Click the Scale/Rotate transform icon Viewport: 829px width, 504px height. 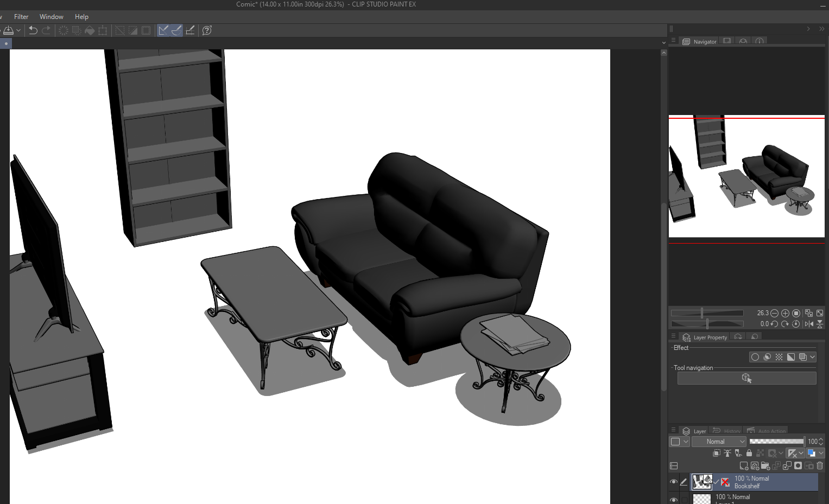coord(103,30)
